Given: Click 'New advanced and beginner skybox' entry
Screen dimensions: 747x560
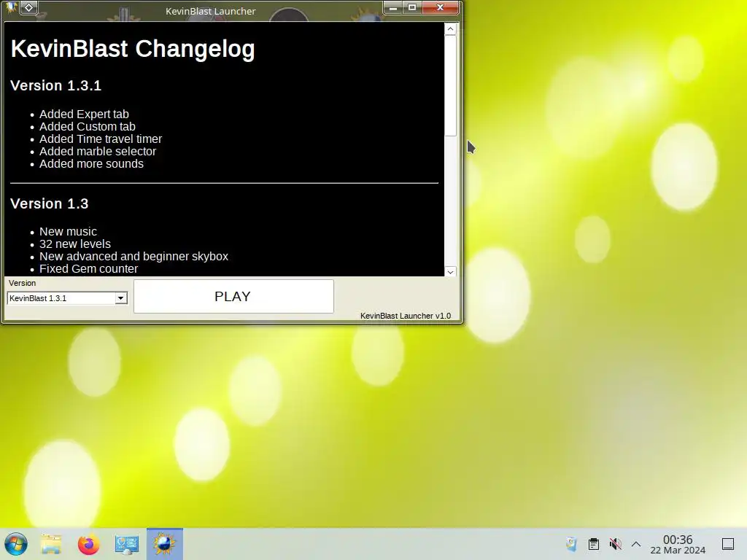Looking at the screenshot, I should click(x=134, y=256).
